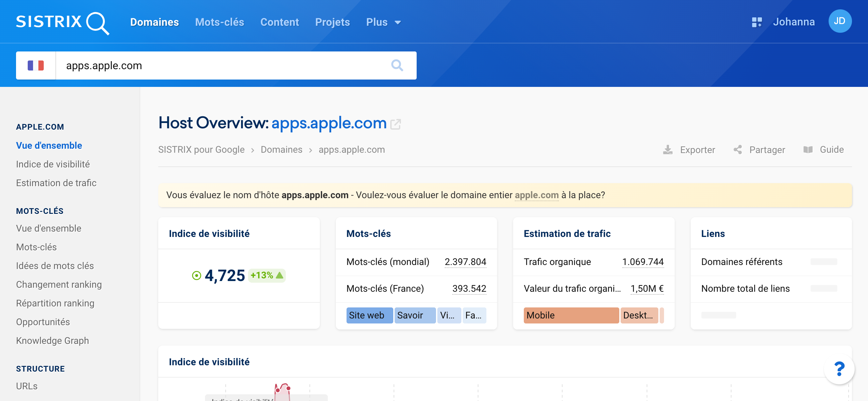868x401 pixels.
Task: Click the 1,50M € traffic value
Action: click(647, 288)
